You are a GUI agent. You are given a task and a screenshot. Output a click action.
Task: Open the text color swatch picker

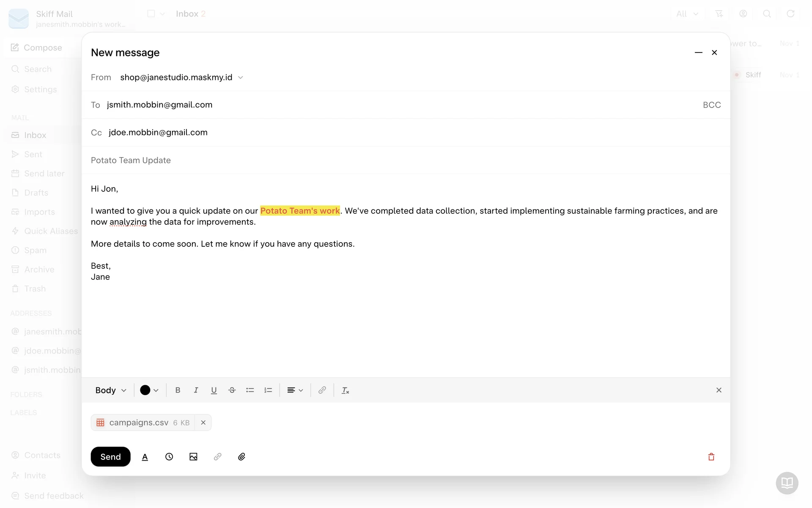tap(149, 390)
